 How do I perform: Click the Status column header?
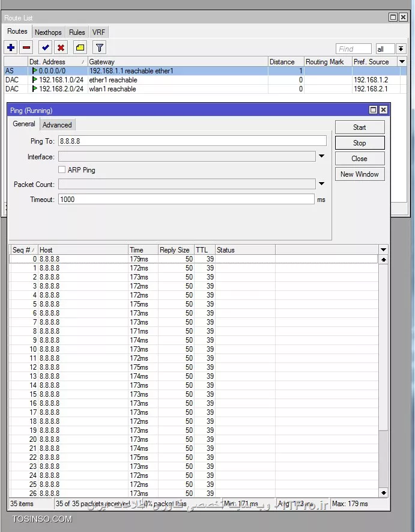(x=245, y=249)
